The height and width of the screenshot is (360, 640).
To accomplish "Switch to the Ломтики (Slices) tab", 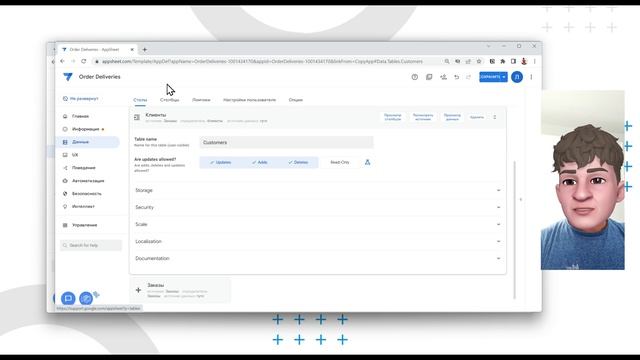I will tap(201, 100).
